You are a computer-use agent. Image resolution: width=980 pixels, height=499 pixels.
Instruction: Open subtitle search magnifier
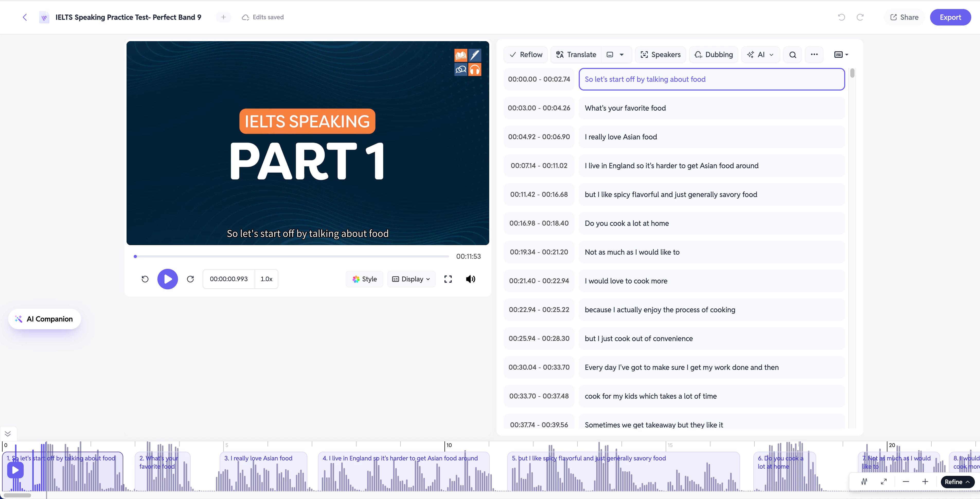tap(793, 54)
